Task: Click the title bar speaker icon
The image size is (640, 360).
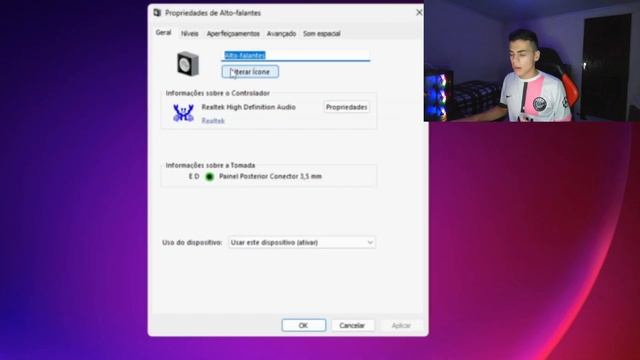Action: coord(157,13)
